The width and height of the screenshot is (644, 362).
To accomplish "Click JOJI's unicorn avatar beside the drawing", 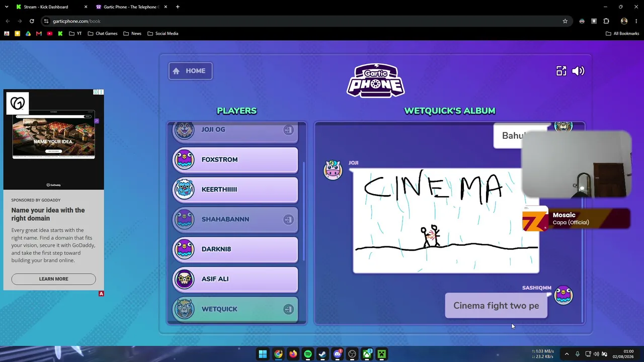I will [x=333, y=170].
